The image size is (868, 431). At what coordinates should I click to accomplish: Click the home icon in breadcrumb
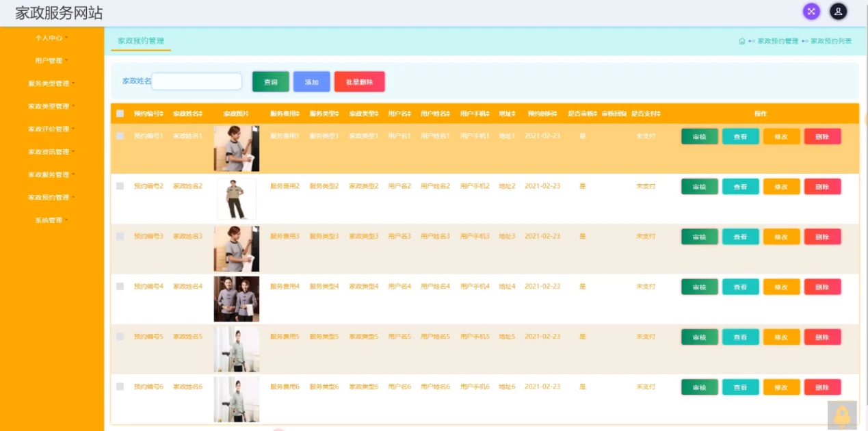tap(742, 41)
